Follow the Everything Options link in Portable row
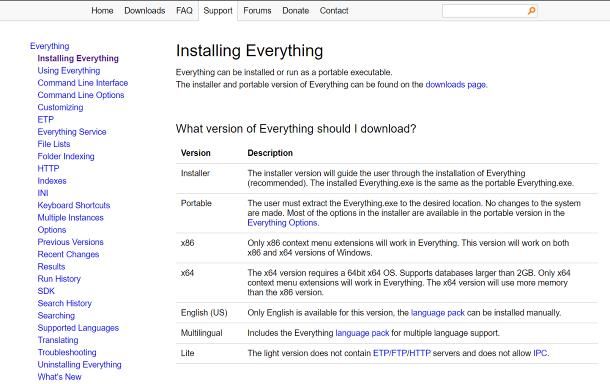This screenshot has height=384, width=610. [283, 223]
